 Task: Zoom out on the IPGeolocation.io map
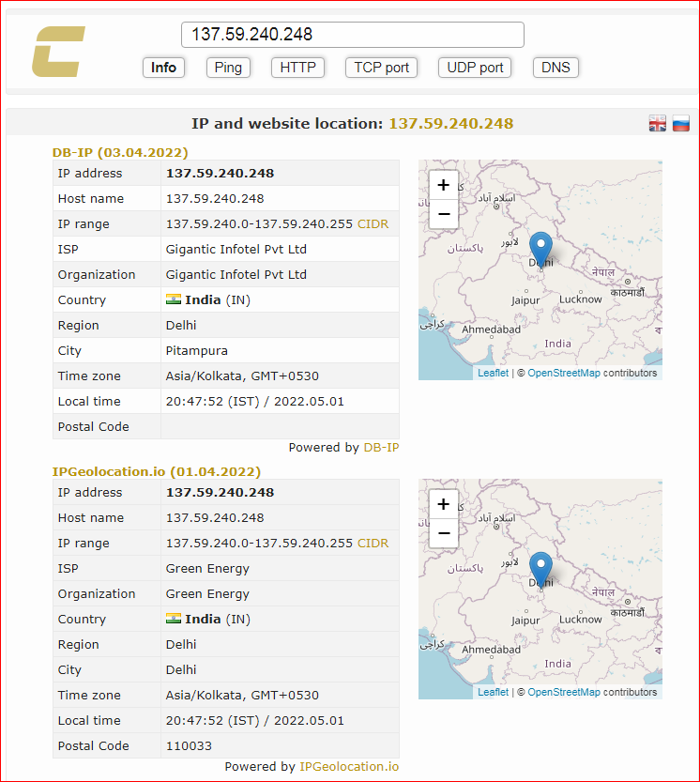(443, 533)
